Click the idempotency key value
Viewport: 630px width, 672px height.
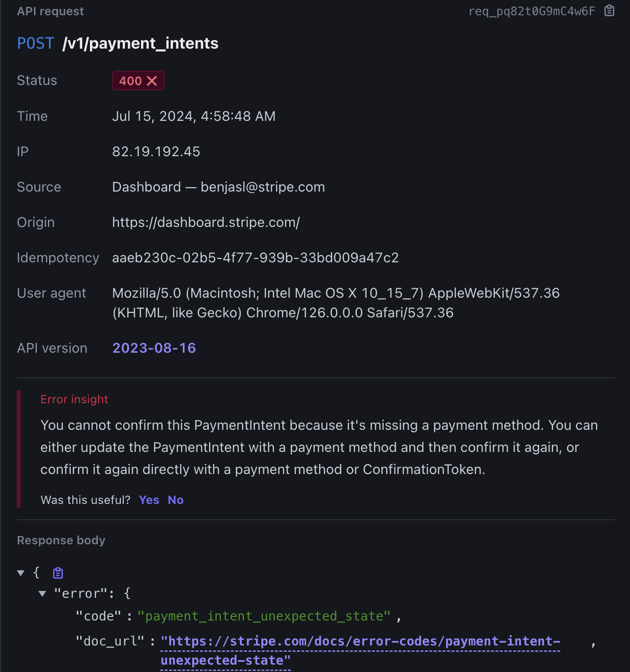point(256,257)
